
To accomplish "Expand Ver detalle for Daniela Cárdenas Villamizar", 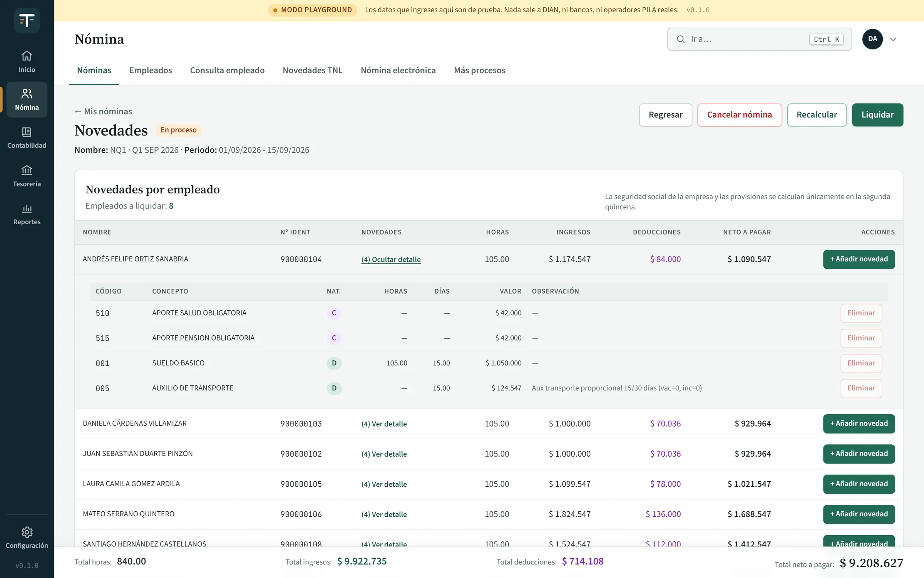I will tap(384, 424).
